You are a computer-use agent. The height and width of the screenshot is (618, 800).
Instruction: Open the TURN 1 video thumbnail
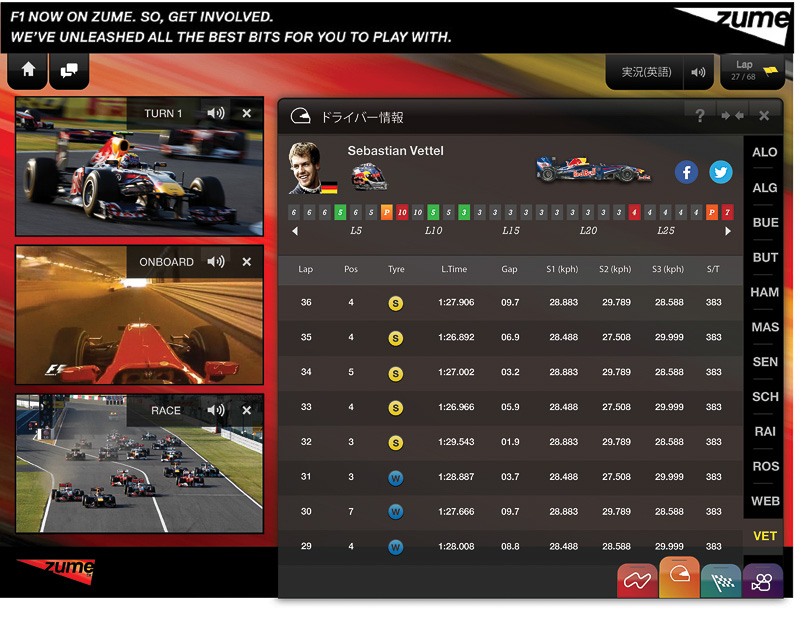[x=139, y=166]
